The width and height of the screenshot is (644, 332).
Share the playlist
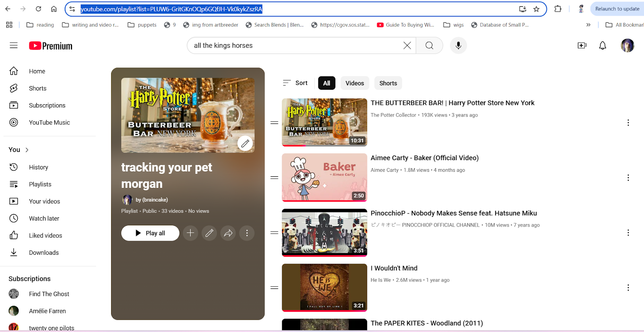[x=228, y=233]
